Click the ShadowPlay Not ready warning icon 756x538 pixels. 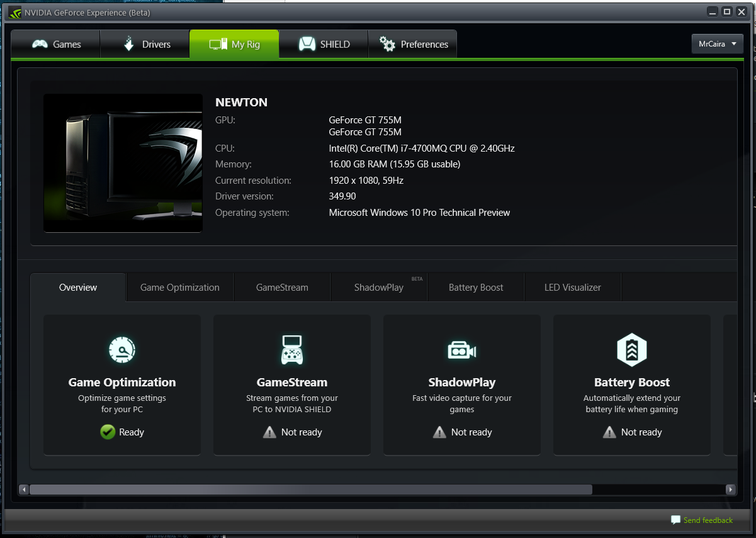[439, 432]
